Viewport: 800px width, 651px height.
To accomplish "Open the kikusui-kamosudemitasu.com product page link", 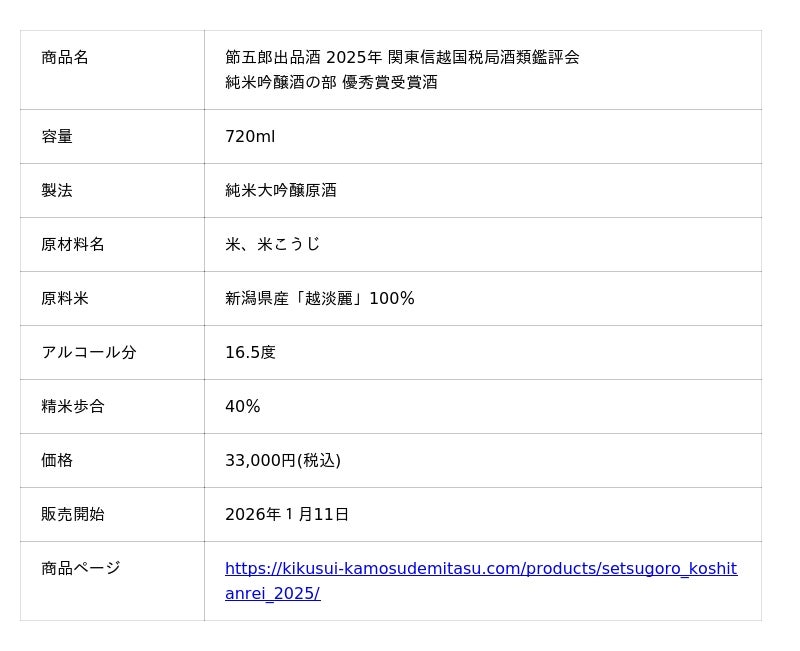I will coord(480,569).
